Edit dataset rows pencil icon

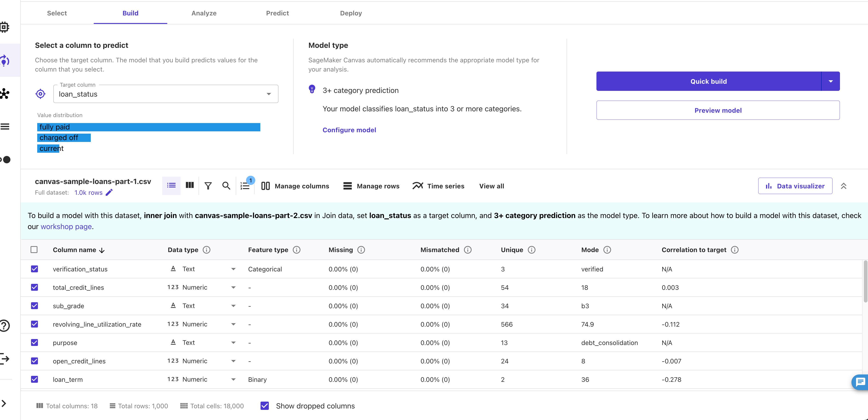pyautogui.click(x=109, y=193)
